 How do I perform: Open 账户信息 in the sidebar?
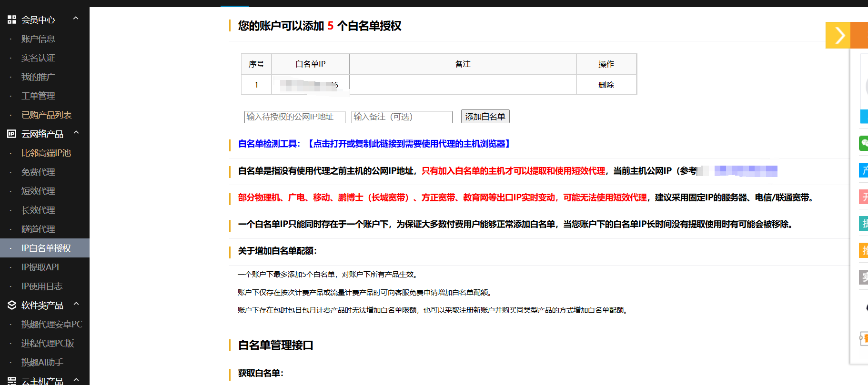38,39
